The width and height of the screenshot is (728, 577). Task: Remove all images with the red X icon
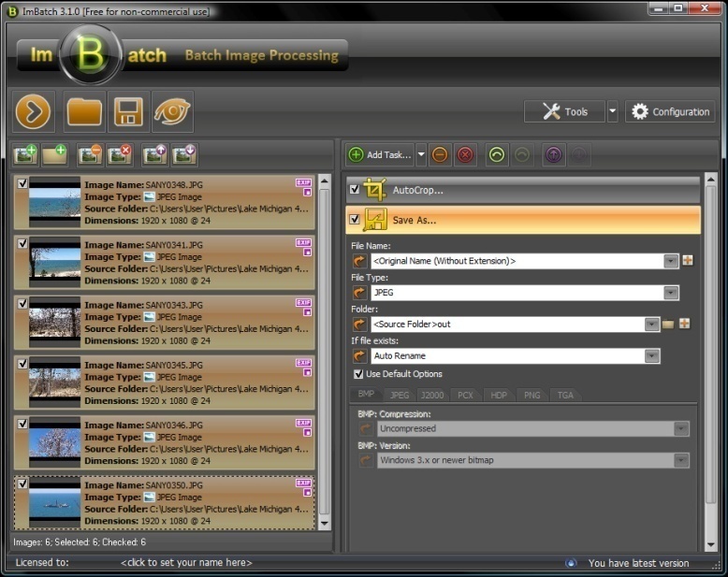(x=120, y=154)
